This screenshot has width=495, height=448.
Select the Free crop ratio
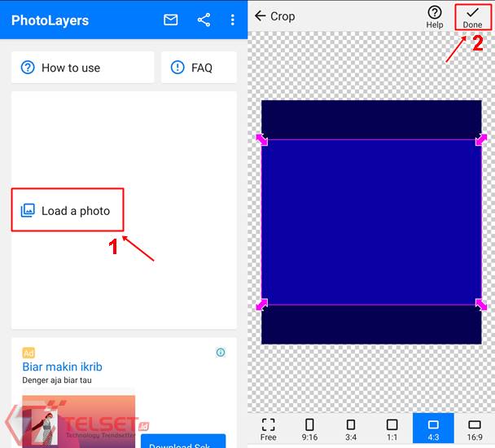click(x=269, y=429)
